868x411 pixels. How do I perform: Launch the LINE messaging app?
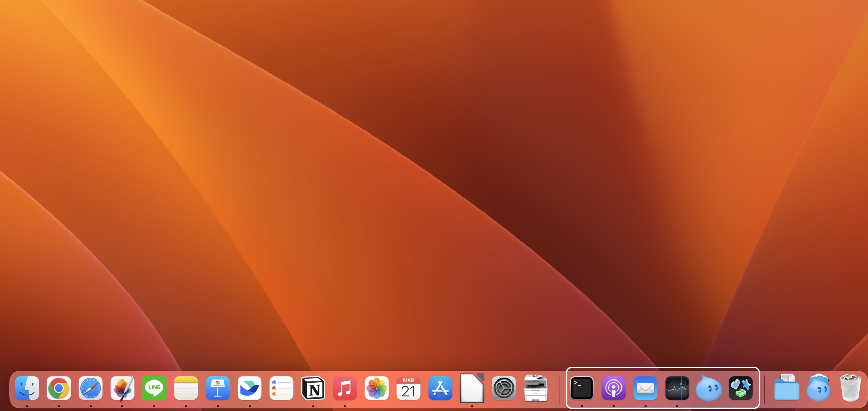(x=154, y=388)
